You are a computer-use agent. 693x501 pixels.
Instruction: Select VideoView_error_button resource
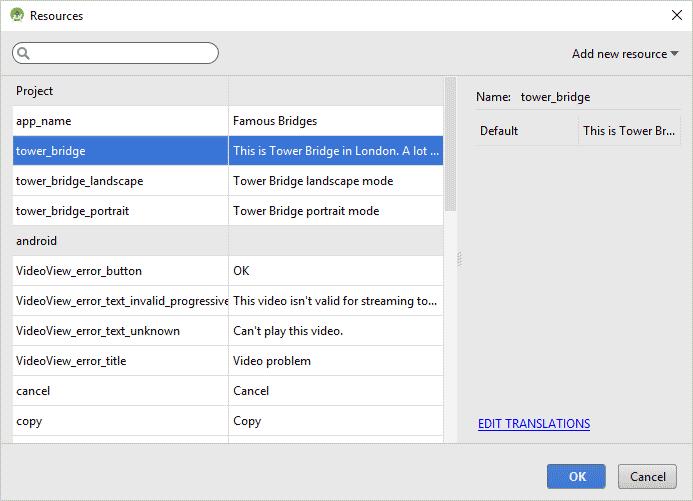(x=120, y=271)
